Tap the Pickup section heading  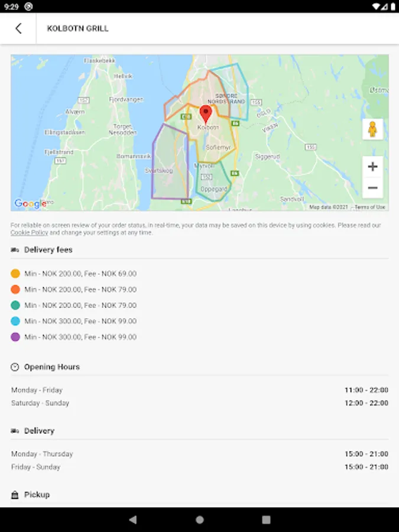[37, 495]
